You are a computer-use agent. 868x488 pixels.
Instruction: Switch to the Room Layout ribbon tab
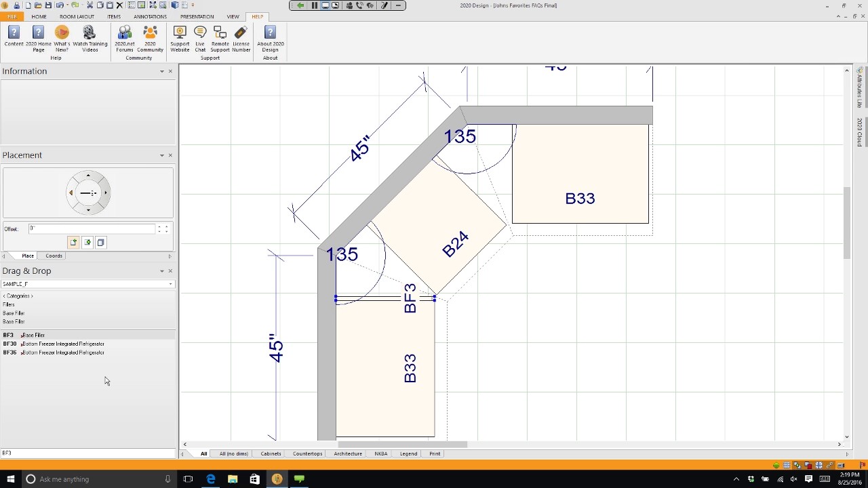coord(77,16)
